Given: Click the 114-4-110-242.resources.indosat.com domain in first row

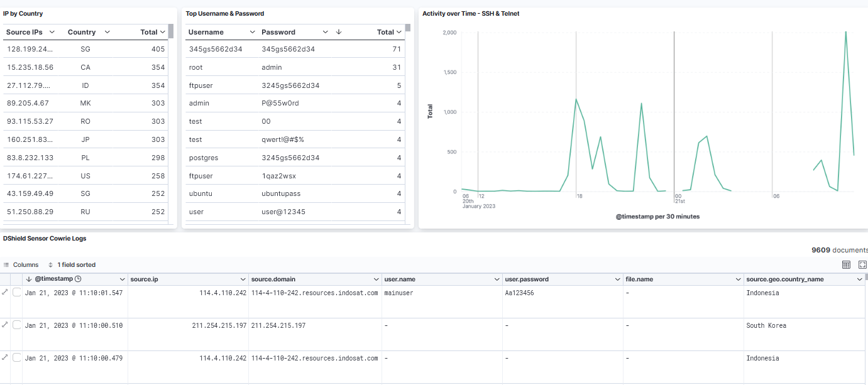Looking at the screenshot, I should [314, 293].
